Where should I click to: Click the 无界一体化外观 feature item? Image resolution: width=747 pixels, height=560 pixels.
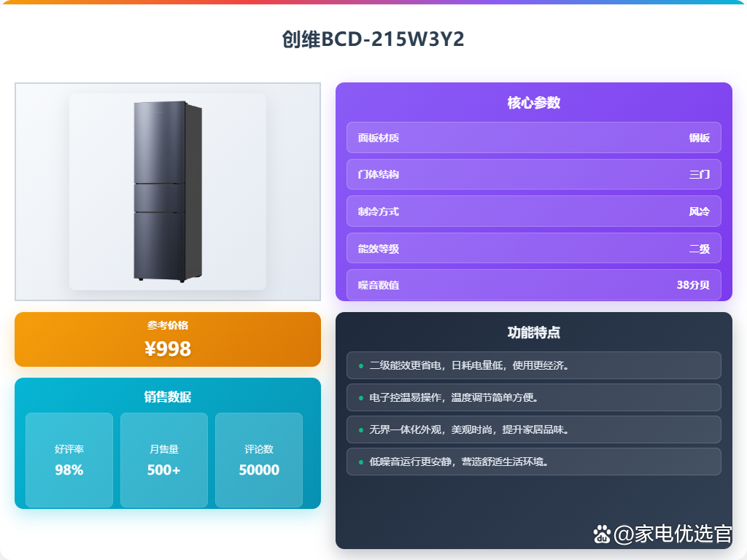tap(533, 429)
